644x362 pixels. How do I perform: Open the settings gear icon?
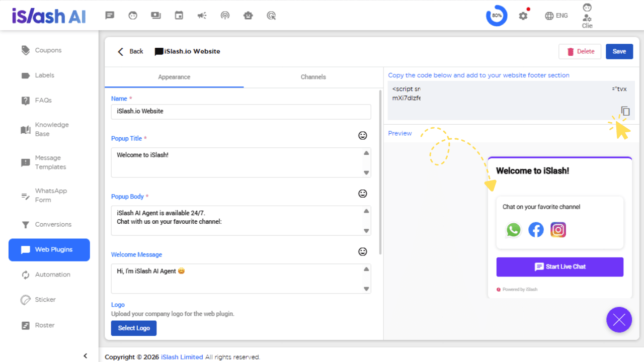pos(523,16)
